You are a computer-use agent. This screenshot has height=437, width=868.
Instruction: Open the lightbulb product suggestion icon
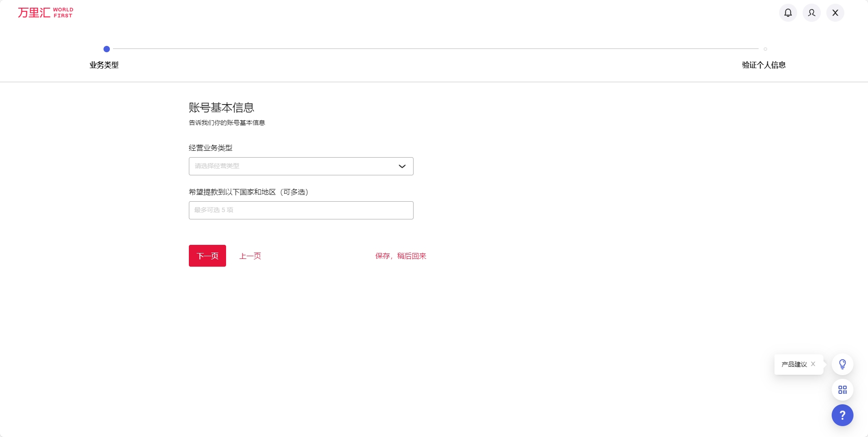(x=843, y=364)
